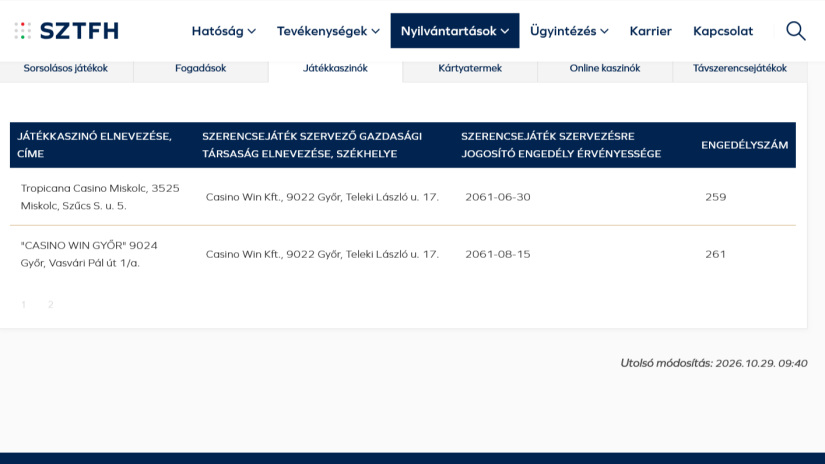This screenshot has height=464, width=825.
Task: Select the Játékkaszinók tab
Action: click(x=335, y=68)
